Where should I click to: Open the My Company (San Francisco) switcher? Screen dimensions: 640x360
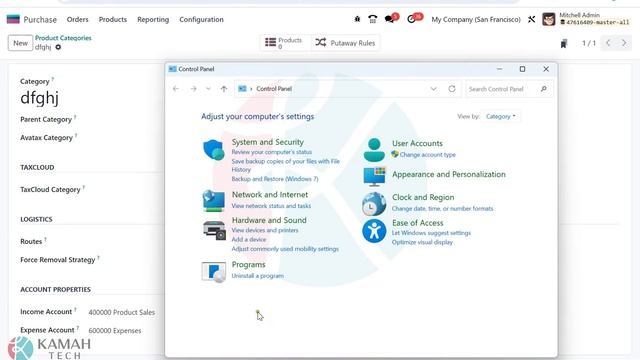(x=476, y=19)
